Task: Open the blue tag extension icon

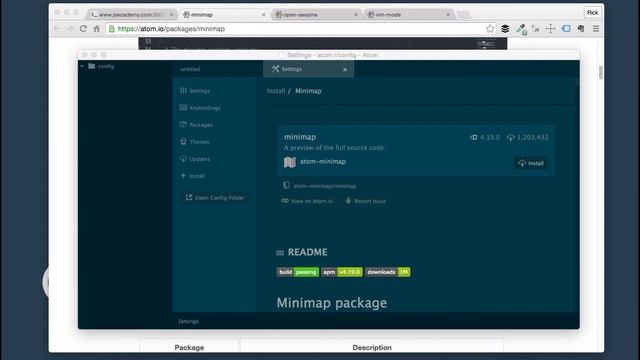Action: click(566, 29)
